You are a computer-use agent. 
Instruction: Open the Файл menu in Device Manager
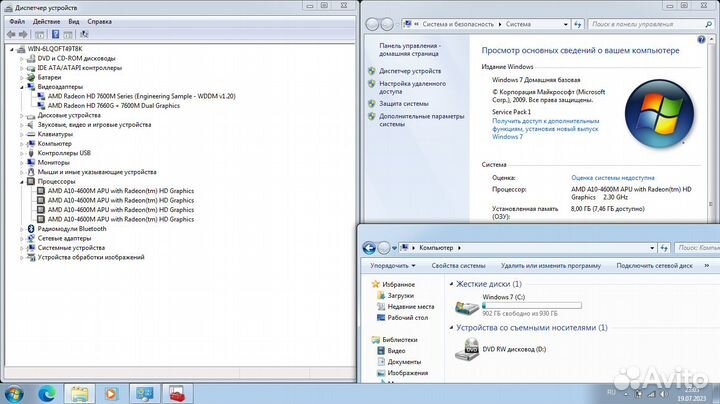tap(17, 22)
